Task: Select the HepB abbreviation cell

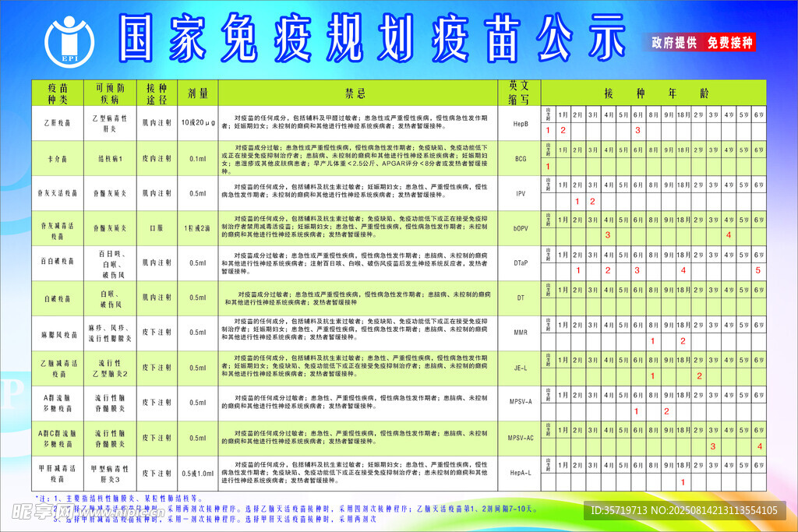Action: [521, 124]
